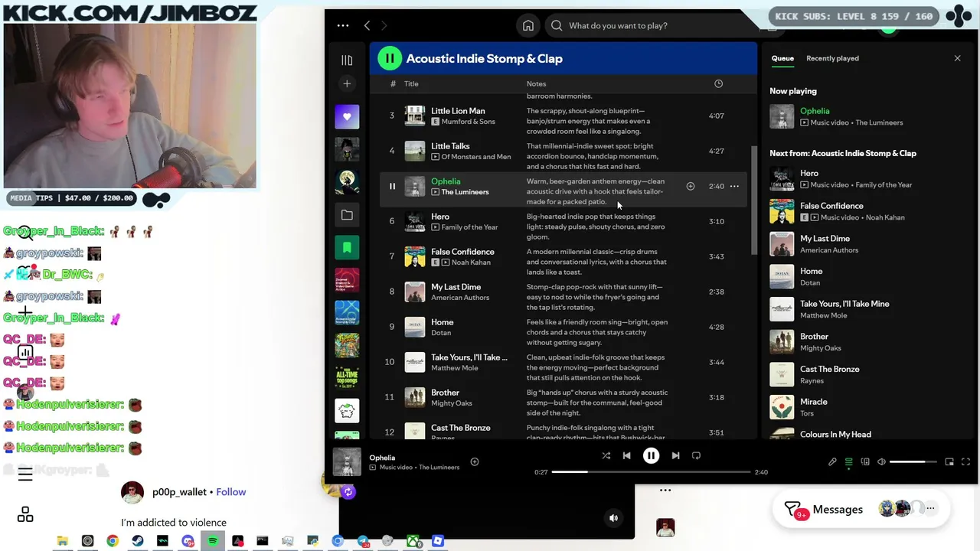Toggle shuffle in the player bar
980x551 pixels.
point(606,455)
